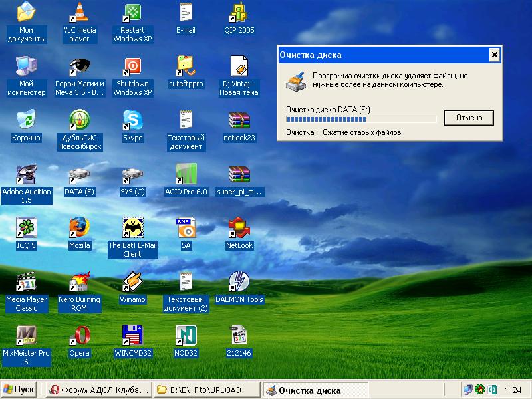Viewport: 532px width, 399px height.
Task: Select the SA bitmap file icon
Action: click(186, 227)
